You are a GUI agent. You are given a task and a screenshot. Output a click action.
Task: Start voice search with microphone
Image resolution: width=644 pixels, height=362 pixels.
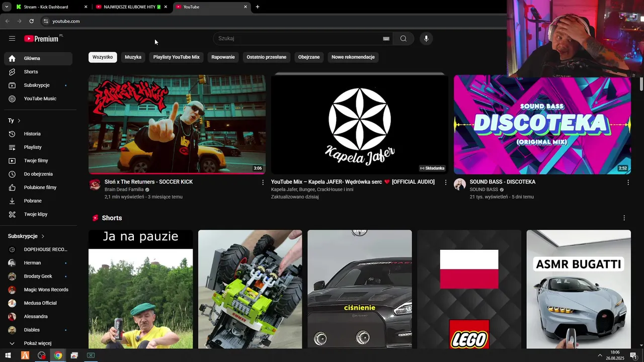(426, 39)
